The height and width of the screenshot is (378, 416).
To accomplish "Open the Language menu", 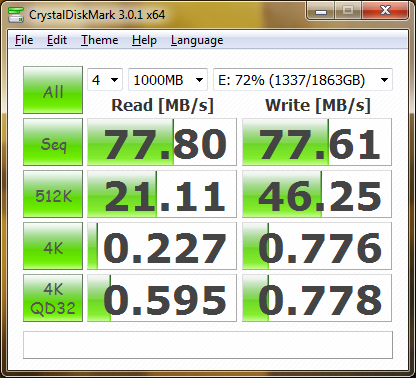I will pos(197,40).
